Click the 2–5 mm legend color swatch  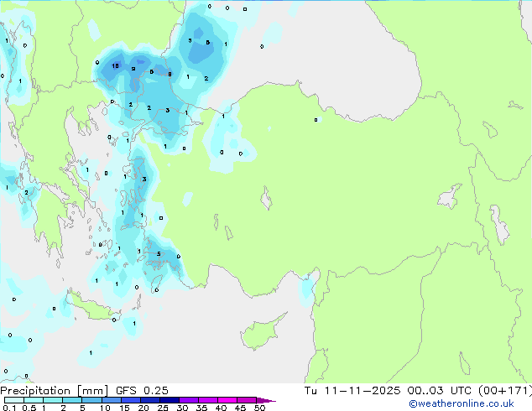point(72,400)
